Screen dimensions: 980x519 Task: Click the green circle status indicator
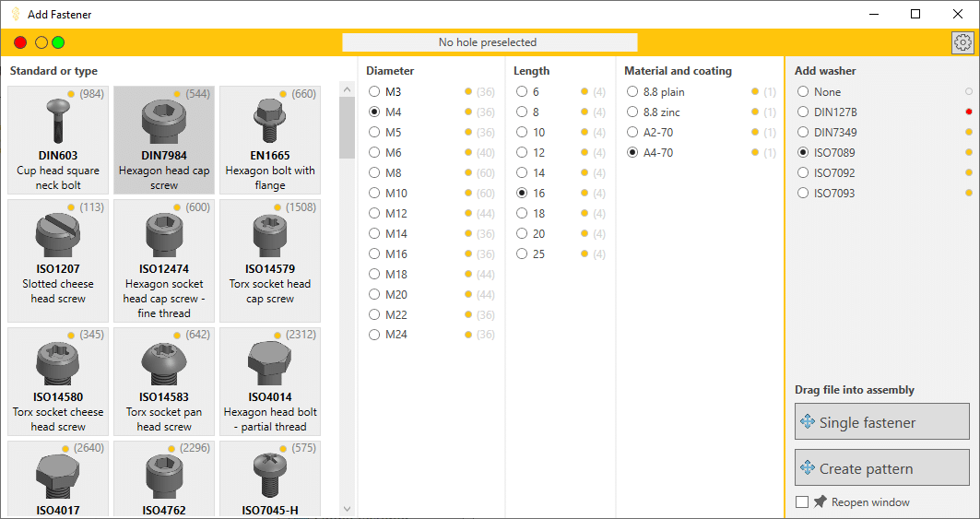coord(58,42)
